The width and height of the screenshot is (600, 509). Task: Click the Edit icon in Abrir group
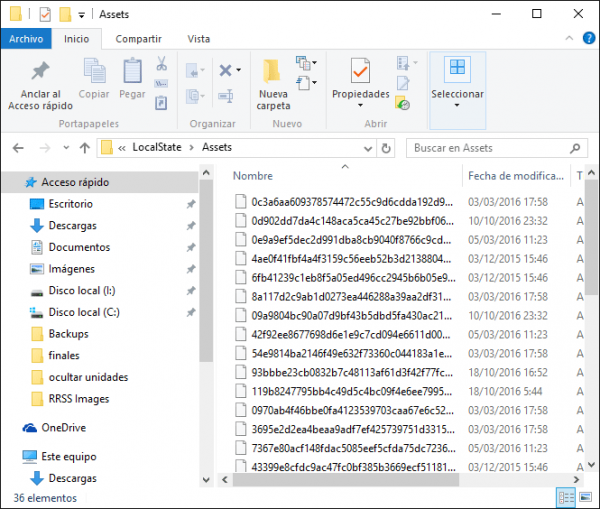pos(403,83)
